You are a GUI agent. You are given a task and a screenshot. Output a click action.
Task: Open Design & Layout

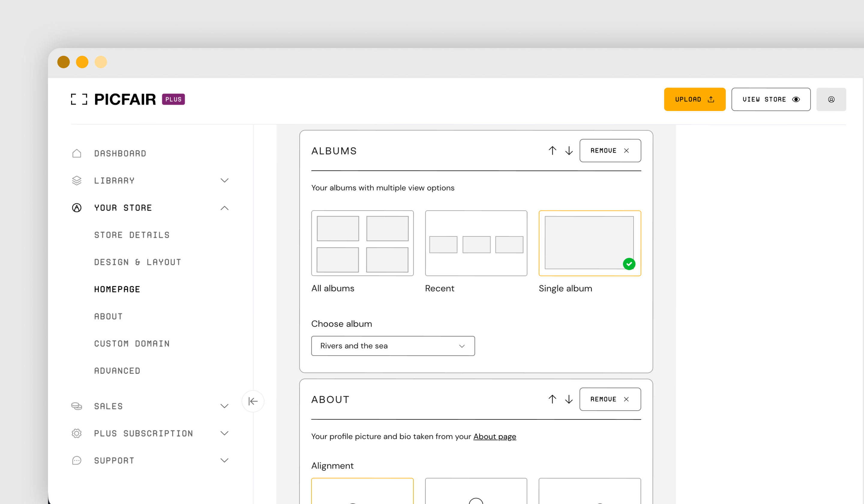tap(138, 262)
